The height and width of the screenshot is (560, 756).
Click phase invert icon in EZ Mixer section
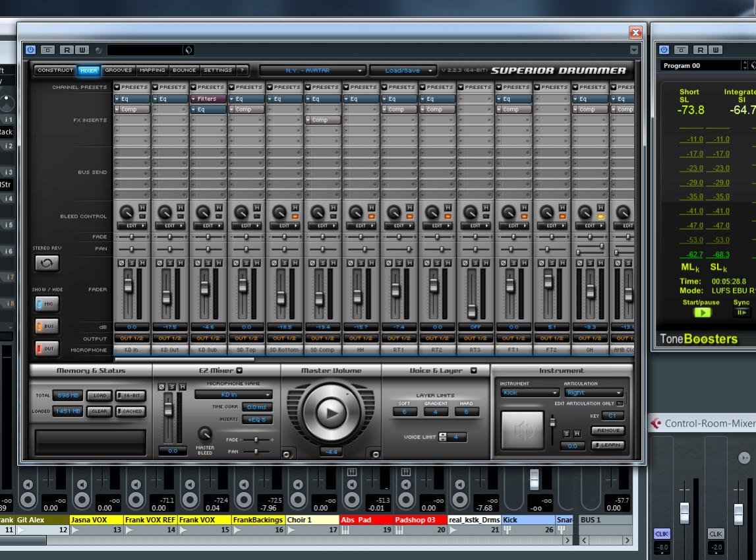[161, 387]
